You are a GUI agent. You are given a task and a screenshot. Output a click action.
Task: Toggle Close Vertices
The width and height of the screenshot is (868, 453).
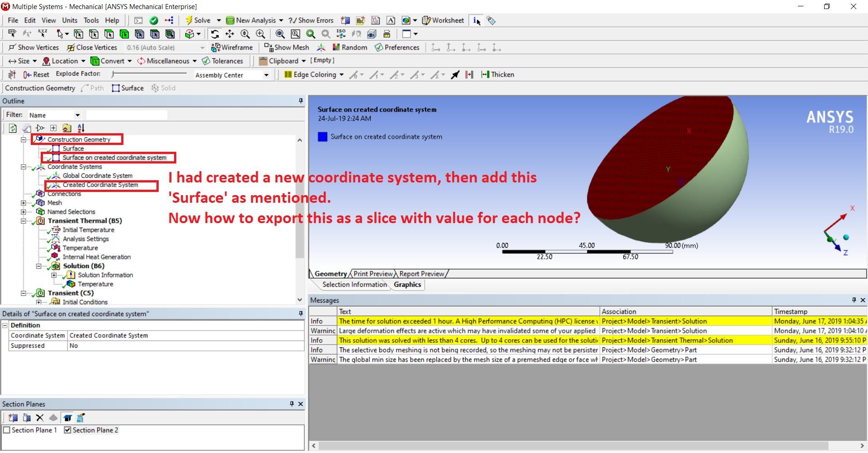point(92,47)
